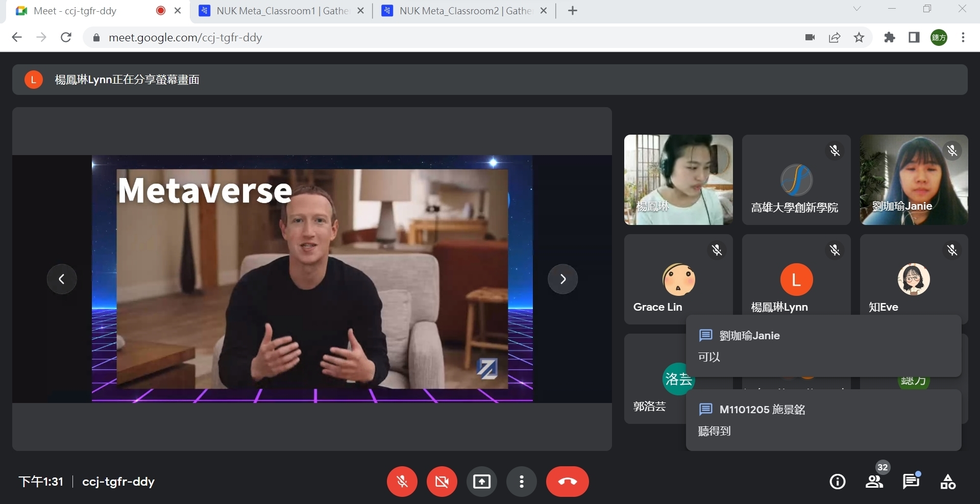Image resolution: width=980 pixels, height=504 pixels.
Task: Go to the next slide arrow
Action: click(x=563, y=279)
